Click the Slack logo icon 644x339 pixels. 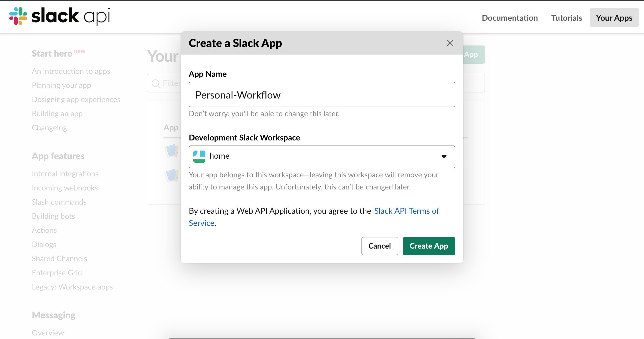18,16
